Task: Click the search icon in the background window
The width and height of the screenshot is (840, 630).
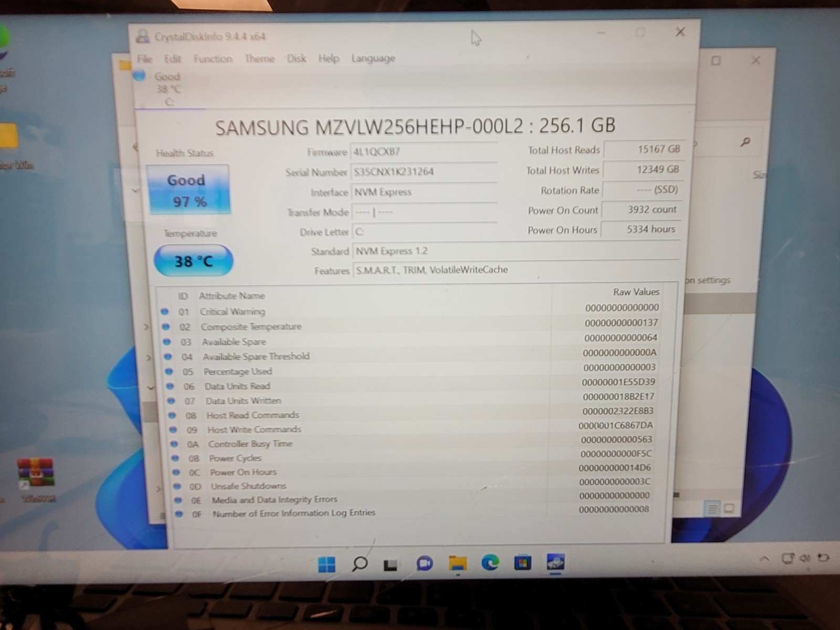Action: (x=745, y=141)
